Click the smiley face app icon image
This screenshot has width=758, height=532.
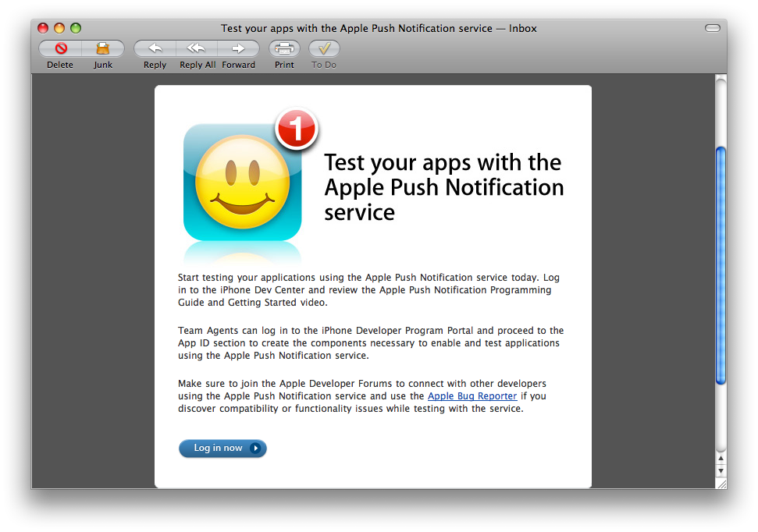[242, 183]
